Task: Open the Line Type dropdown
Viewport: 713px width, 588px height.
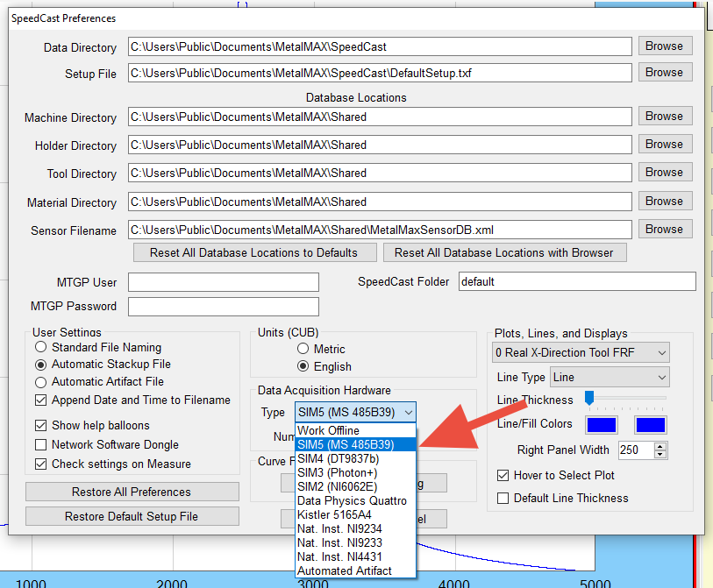Action: click(x=610, y=377)
